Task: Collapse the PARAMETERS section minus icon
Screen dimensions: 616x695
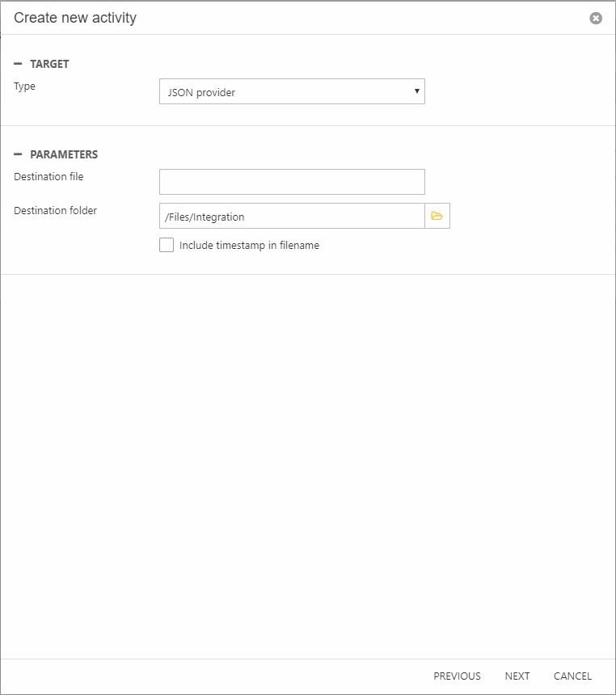Action: (18, 154)
